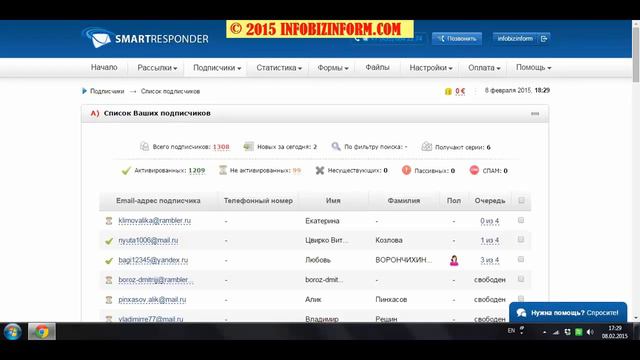
Task: Sort by Очередь column header
Action: click(490, 201)
